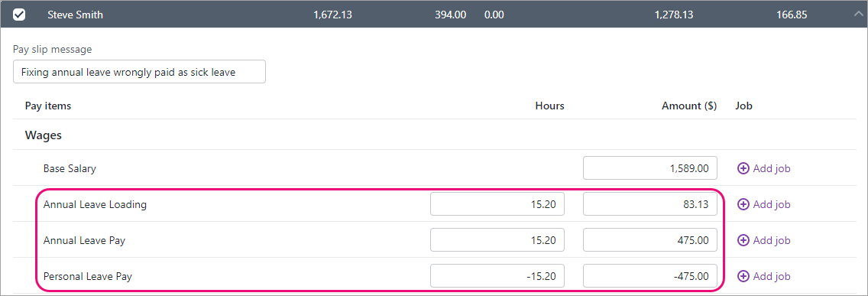This screenshot has width=868, height=296.
Task: Select Annual Leave Pay hours field
Action: 497,240
